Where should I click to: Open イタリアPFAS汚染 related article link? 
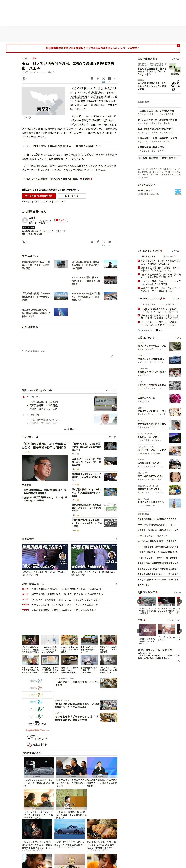[x=62, y=146]
